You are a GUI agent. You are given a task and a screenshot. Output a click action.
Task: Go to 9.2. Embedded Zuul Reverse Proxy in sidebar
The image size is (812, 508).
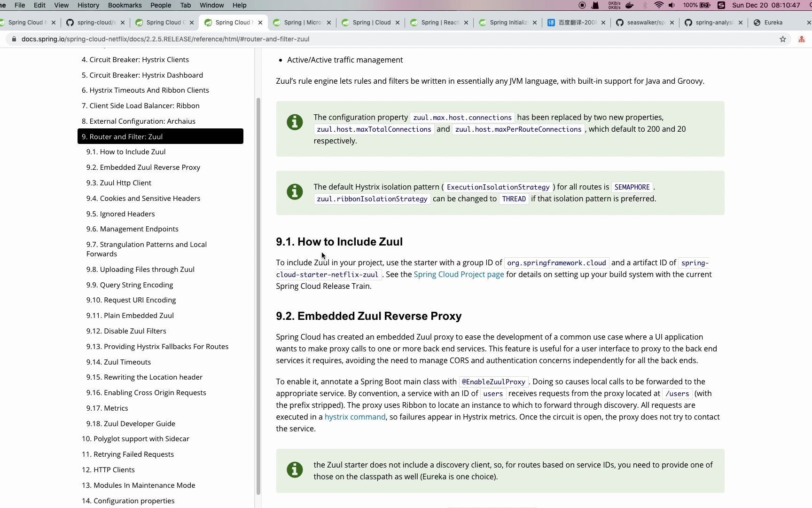143,167
